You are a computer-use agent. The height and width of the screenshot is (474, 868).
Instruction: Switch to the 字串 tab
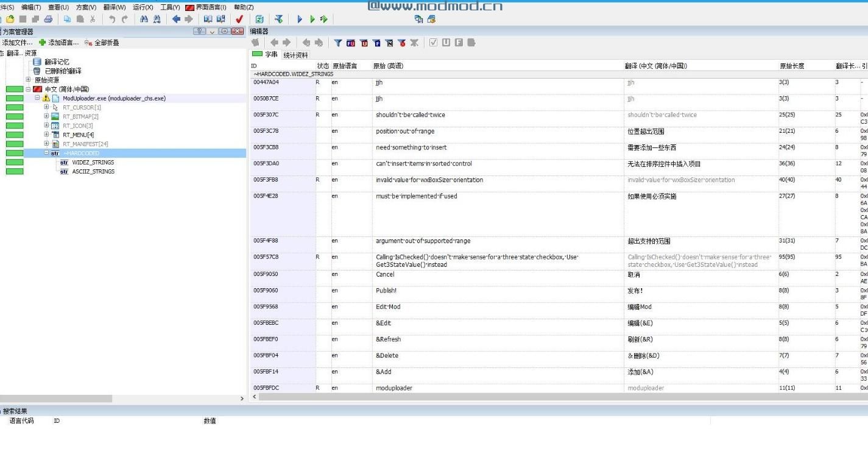[x=265, y=54]
